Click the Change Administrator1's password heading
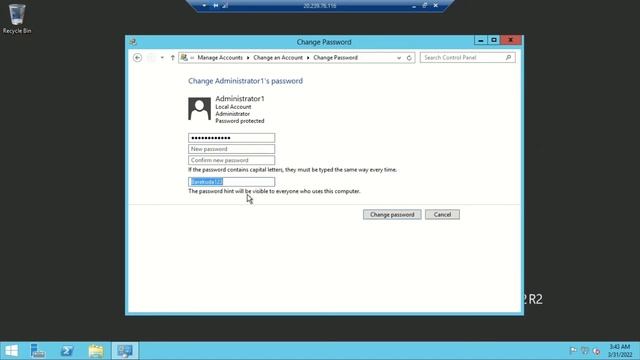The height and width of the screenshot is (360, 640). pyautogui.click(x=245, y=81)
